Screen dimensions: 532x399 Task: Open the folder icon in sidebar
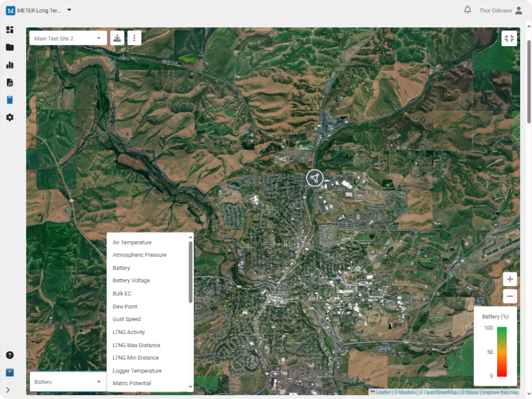(10, 47)
